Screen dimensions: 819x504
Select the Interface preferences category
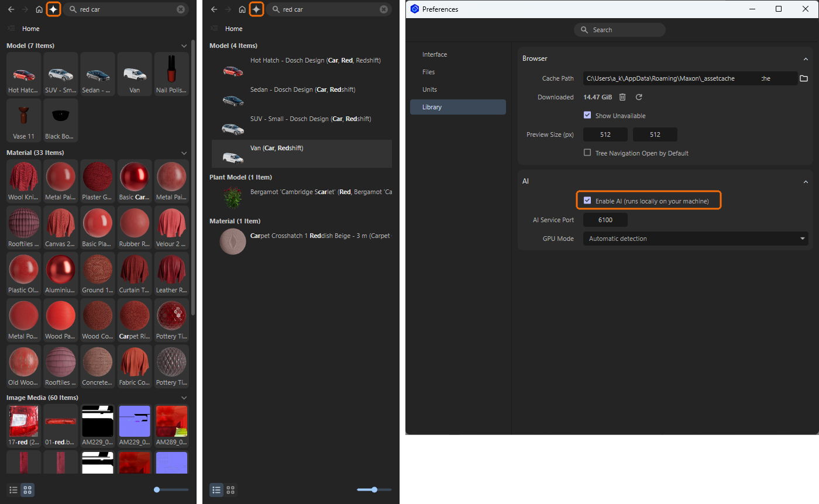[434, 54]
